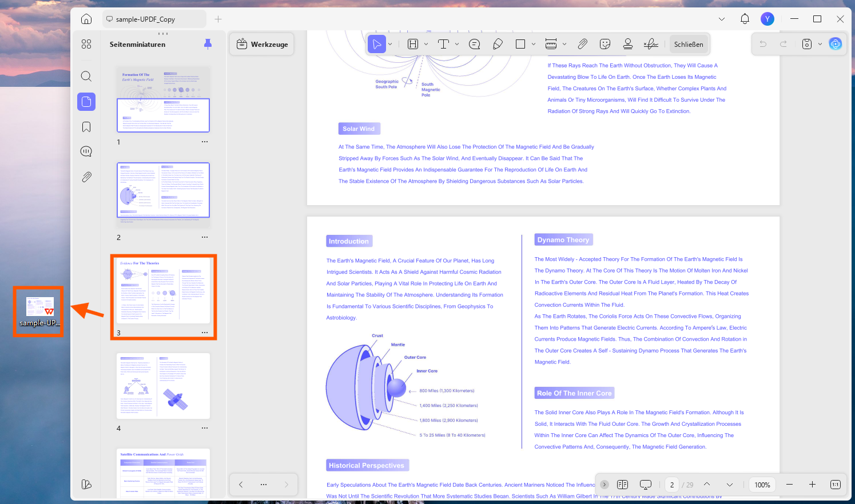Expand the save options dropdown

coord(820,44)
